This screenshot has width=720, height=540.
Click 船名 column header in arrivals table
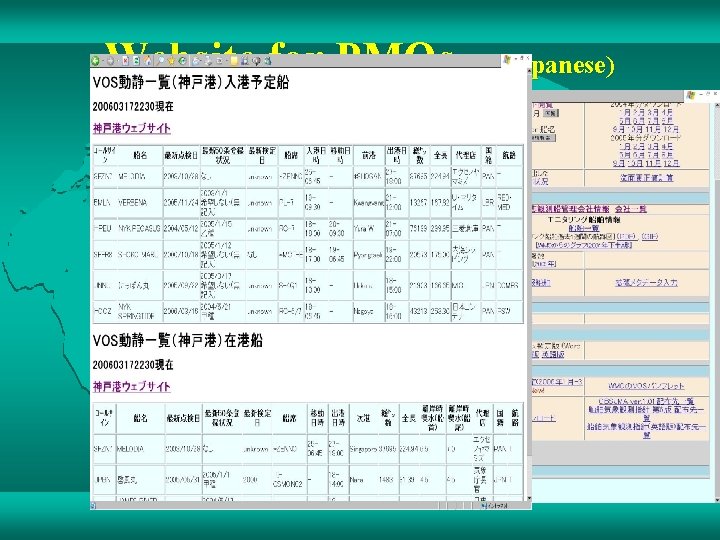click(x=140, y=156)
